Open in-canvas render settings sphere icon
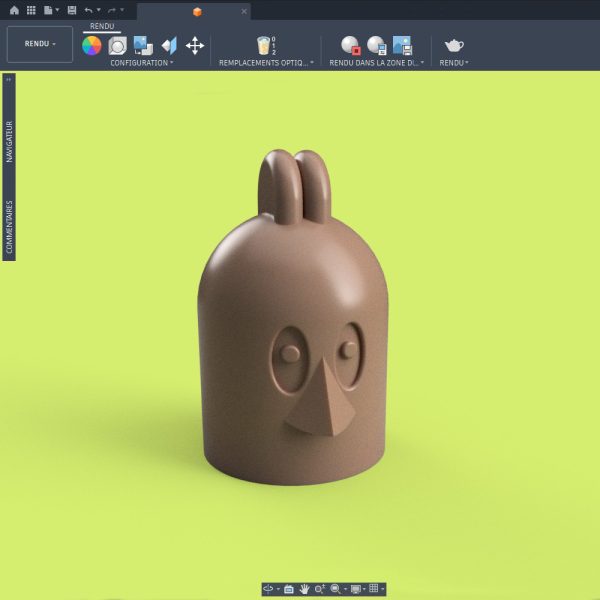Viewport: 600px width, 600px height. coord(377,46)
